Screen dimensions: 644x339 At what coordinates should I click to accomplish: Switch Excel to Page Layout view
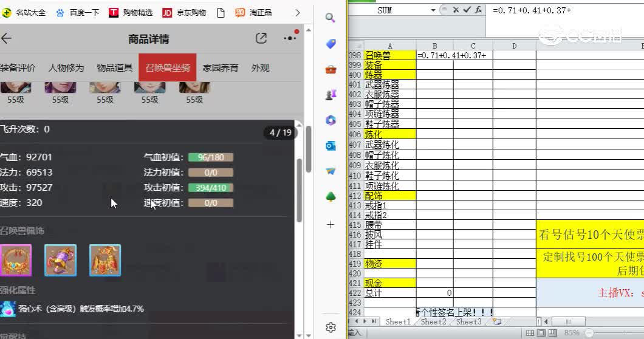[541, 333]
